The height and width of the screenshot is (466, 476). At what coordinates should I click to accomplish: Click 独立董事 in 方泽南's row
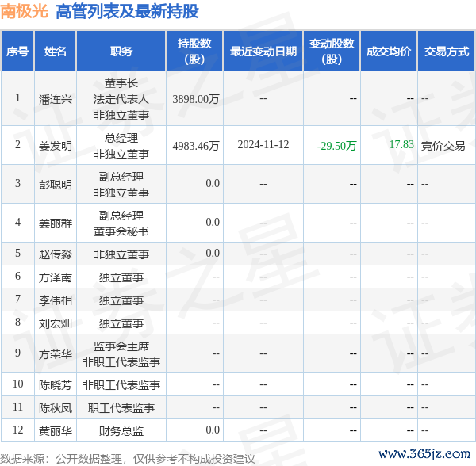click(x=121, y=277)
